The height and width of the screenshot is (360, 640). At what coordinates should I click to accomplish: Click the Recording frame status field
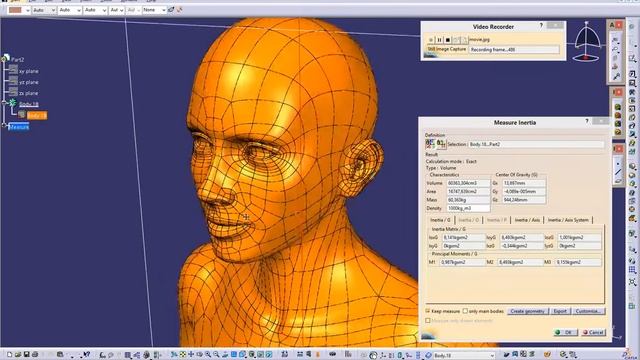tap(514, 49)
